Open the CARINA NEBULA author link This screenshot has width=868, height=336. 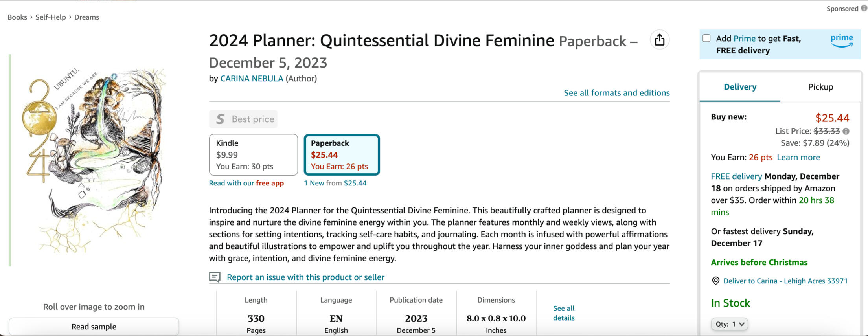tap(252, 79)
